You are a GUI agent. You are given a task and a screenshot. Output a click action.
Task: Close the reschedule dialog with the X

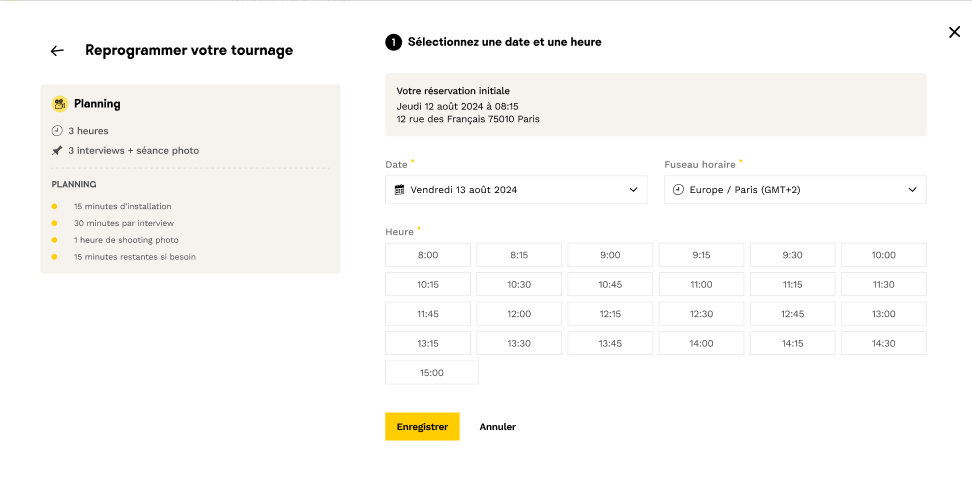coord(954,32)
